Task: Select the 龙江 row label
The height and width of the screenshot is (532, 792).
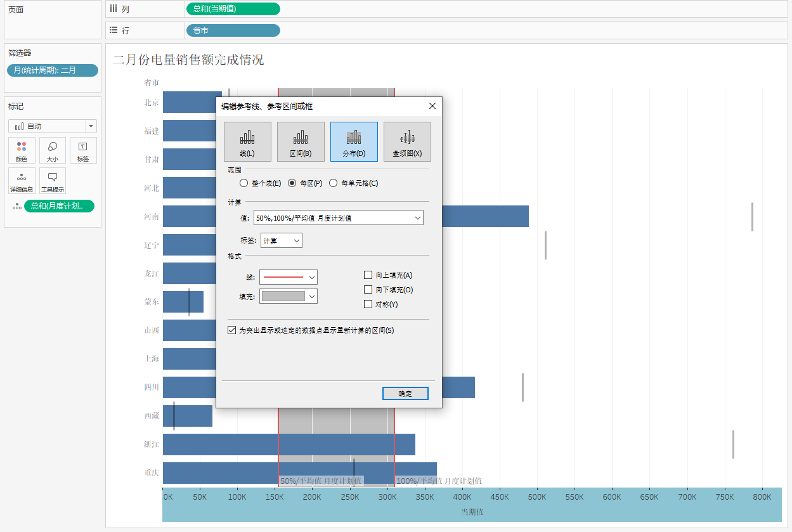Action: (152, 273)
